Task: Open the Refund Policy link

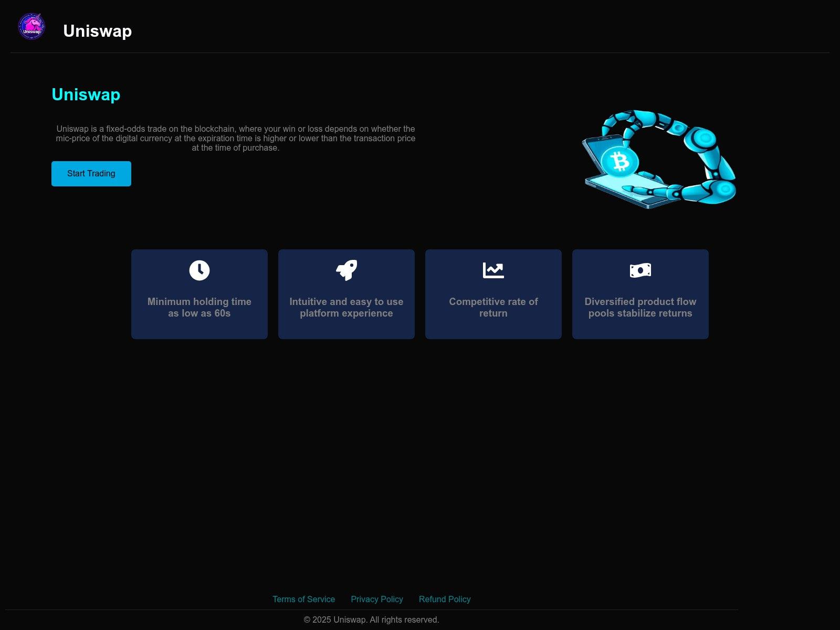Action: [445, 599]
